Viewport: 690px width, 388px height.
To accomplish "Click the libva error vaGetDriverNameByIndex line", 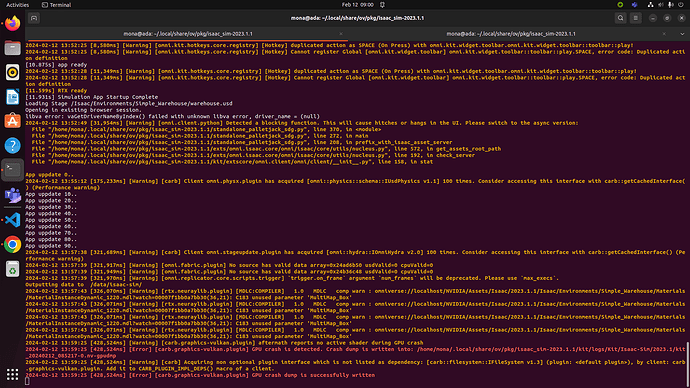I will tap(172, 117).
